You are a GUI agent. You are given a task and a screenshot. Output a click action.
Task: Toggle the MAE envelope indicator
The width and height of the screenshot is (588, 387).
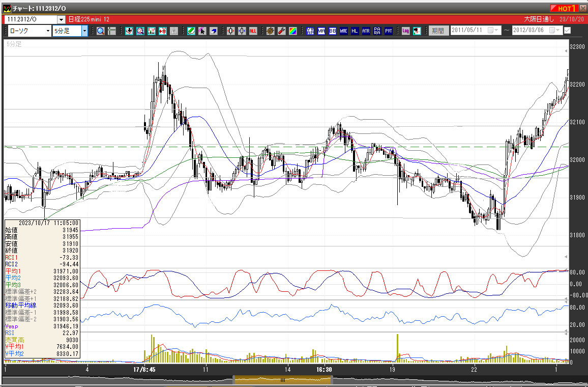(343, 31)
